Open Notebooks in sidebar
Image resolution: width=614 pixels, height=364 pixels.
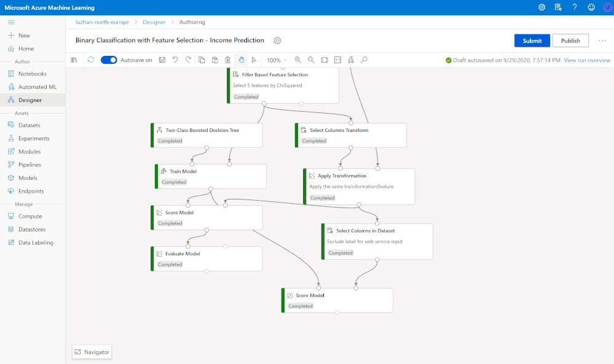pyautogui.click(x=33, y=74)
